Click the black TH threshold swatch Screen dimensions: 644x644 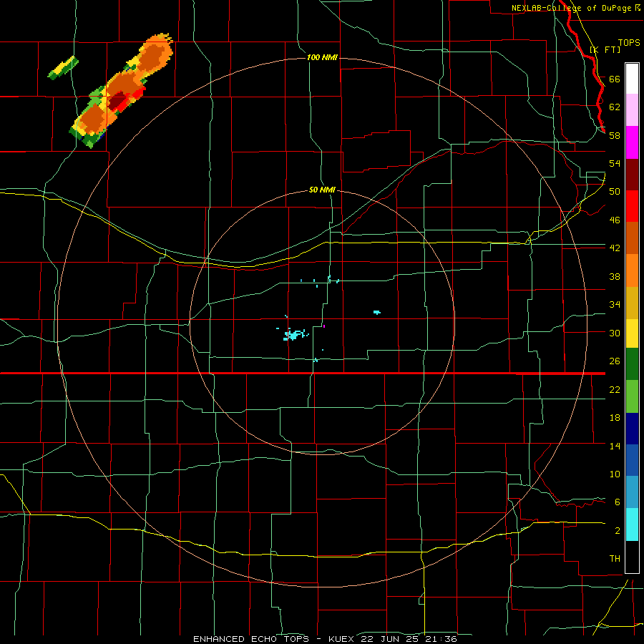(632, 557)
